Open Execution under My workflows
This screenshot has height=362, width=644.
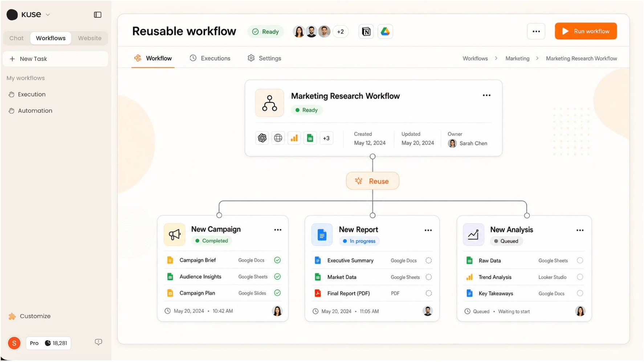(x=32, y=94)
